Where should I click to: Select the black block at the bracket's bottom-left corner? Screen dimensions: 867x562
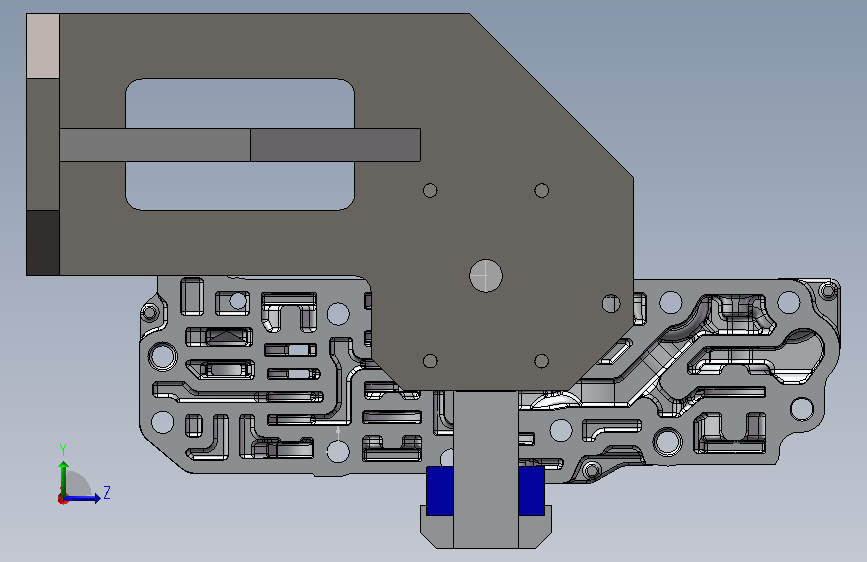43,242
